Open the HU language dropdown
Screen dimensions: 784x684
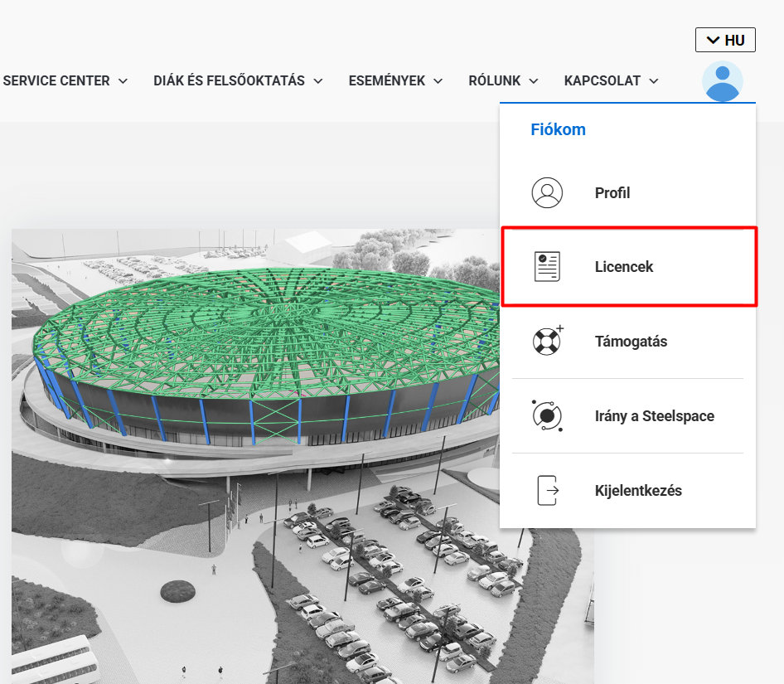point(725,40)
